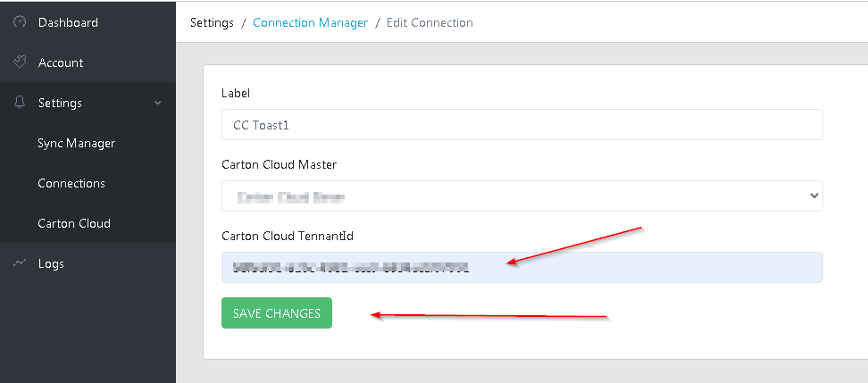Select the Settings menu label text
The width and height of the screenshot is (868, 383).
pos(60,103)
